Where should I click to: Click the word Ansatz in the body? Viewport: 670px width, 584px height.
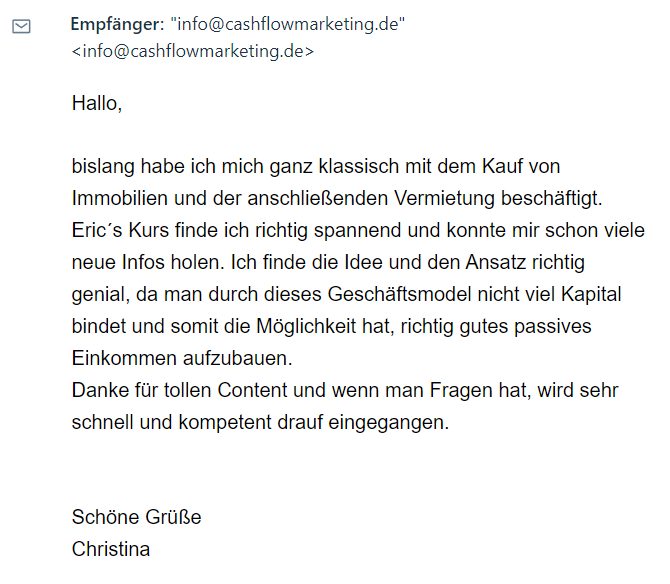pyautogui.click(x=496, y=262)
